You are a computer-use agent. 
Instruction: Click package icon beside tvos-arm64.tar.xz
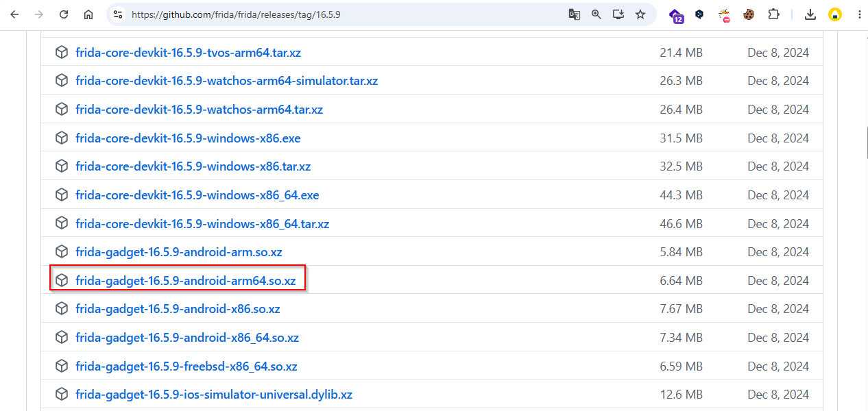(x=62, y=52)
